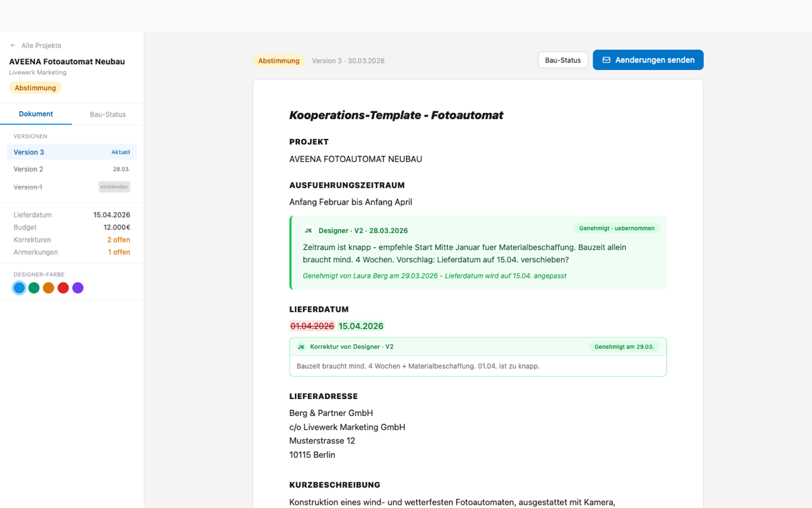Click the c/o Livewerk Marketing GmbH line
This screenshot has width=812, height=508.
click(x=348, y=427)
